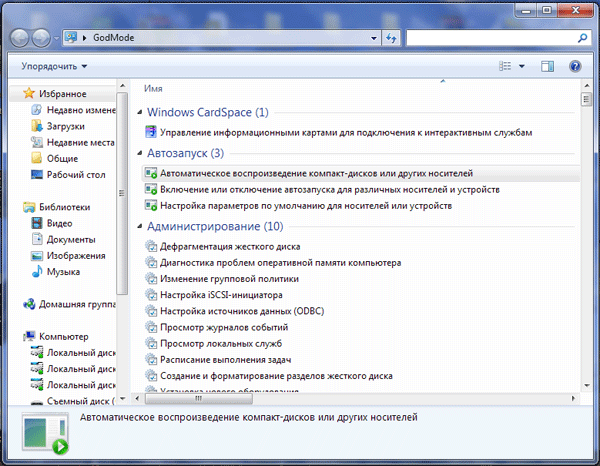Click the GodMode control panel icon in address bar

pyautogui.click(x=71, y=37)
